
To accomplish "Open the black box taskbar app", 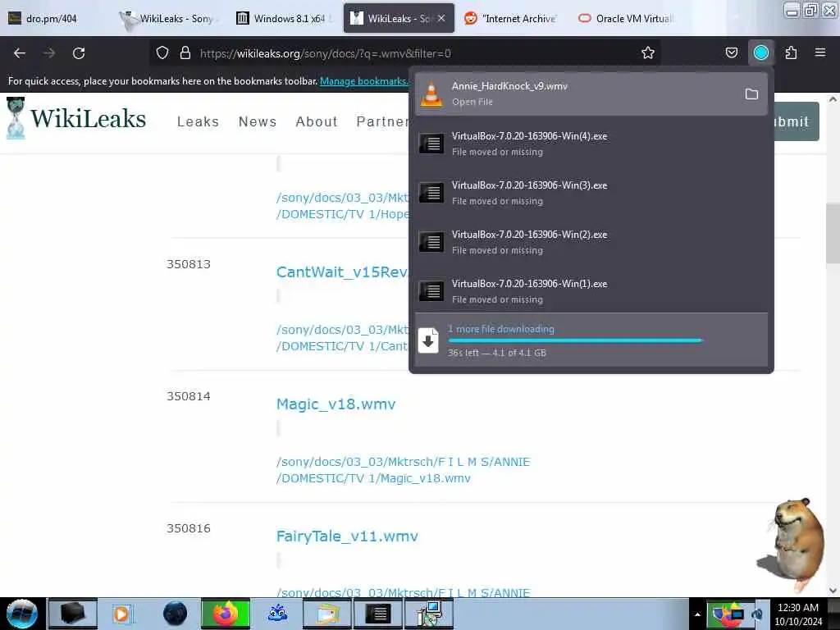I will click(73, 614).
